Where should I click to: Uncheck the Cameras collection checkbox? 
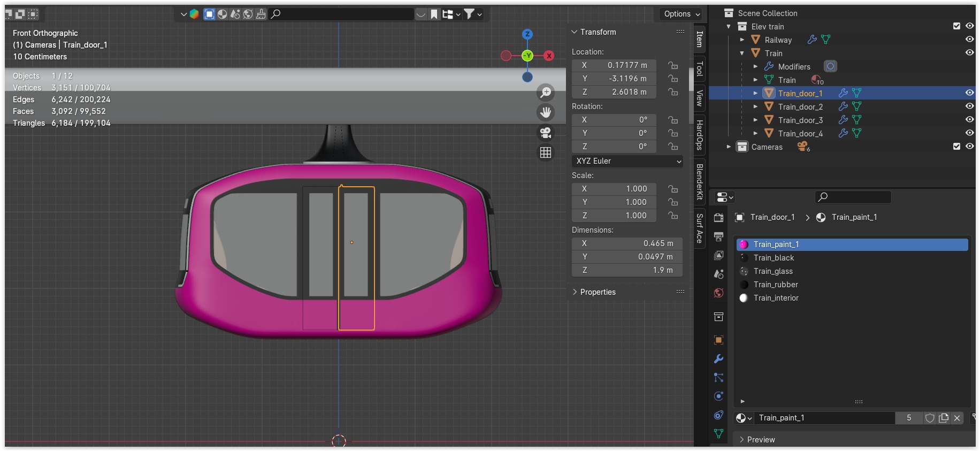[956, 147]
